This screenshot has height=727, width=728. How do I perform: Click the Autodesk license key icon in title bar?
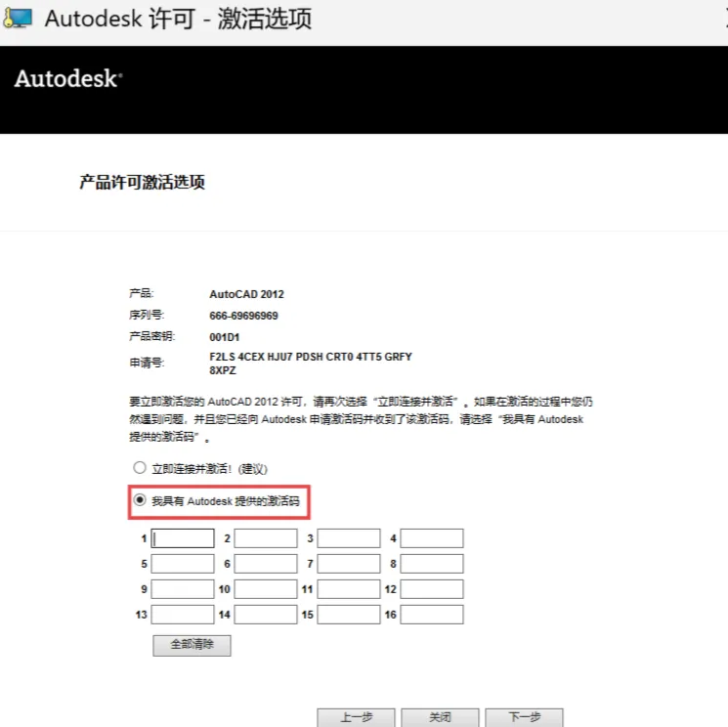tap(18, 18)
